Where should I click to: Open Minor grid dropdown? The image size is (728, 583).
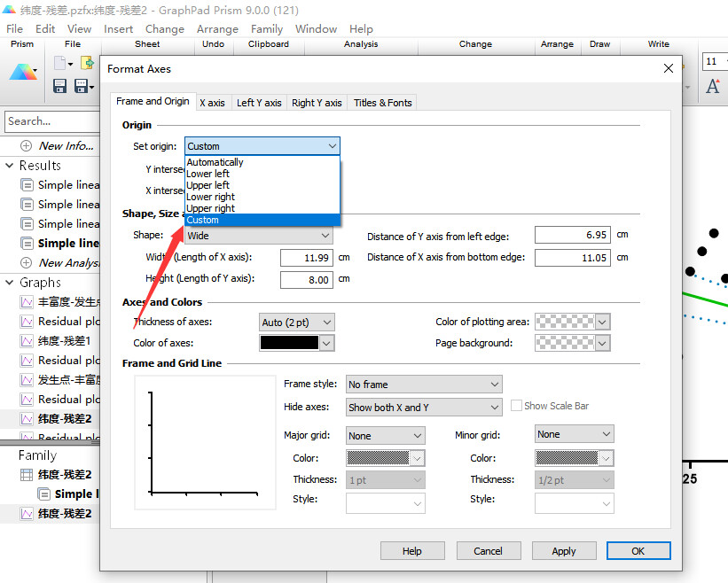tap(575, 434)
